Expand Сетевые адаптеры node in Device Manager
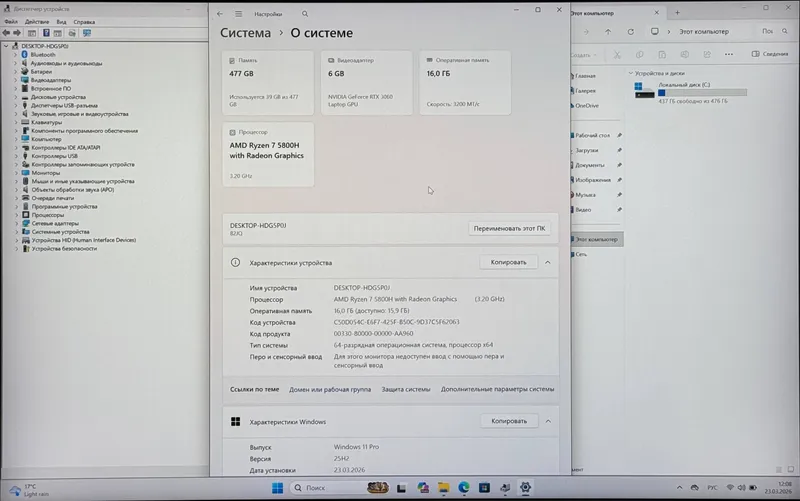Screen dimensions: 800x501 [16, 223]
